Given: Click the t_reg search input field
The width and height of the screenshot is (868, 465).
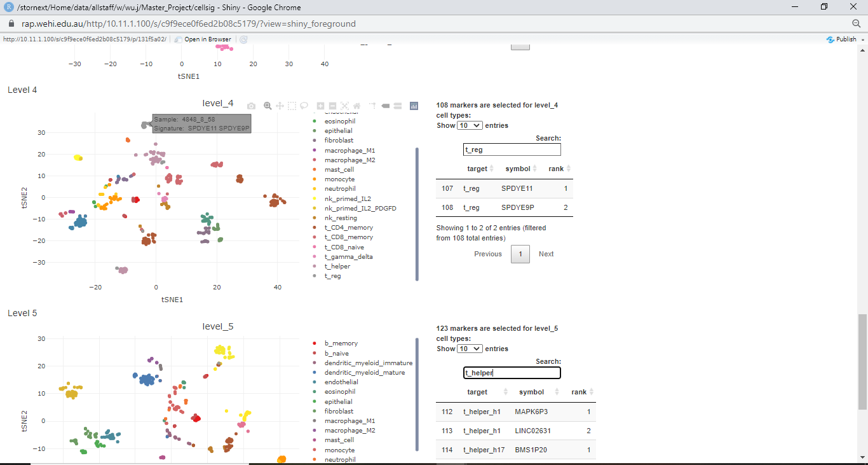Looking at the screenshot, I should [x=512, y=149].
